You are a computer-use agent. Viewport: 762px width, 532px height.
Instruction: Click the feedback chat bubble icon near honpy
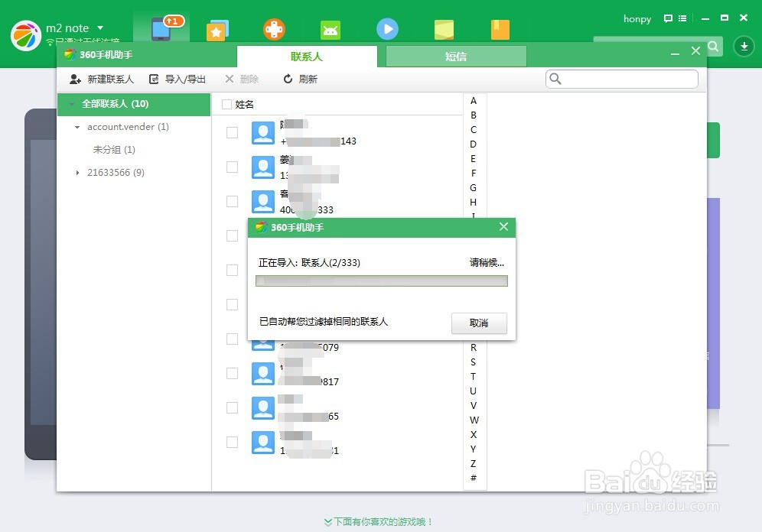coord(668,18)
